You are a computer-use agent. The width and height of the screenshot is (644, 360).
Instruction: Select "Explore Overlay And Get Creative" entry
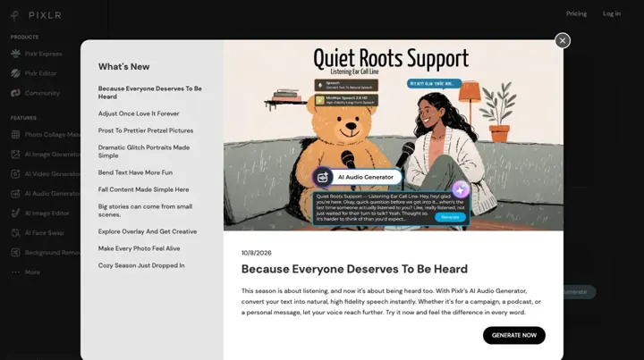point(147,231)
